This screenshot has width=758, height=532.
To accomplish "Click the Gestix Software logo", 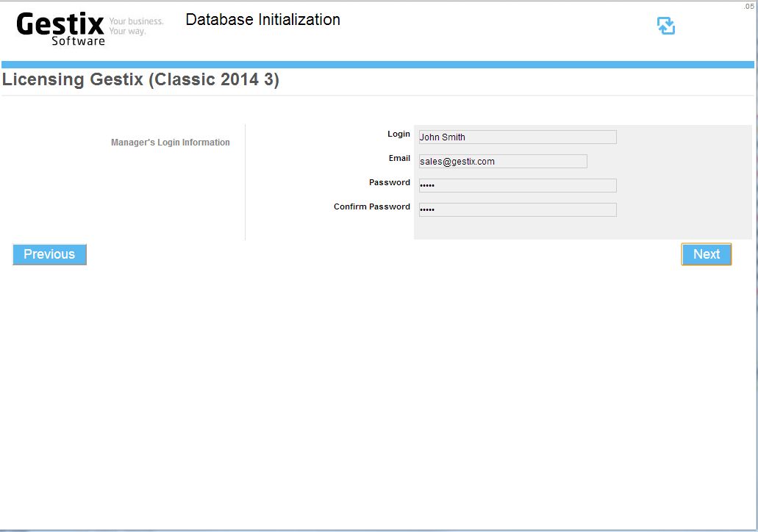I will tap(60, 29).
